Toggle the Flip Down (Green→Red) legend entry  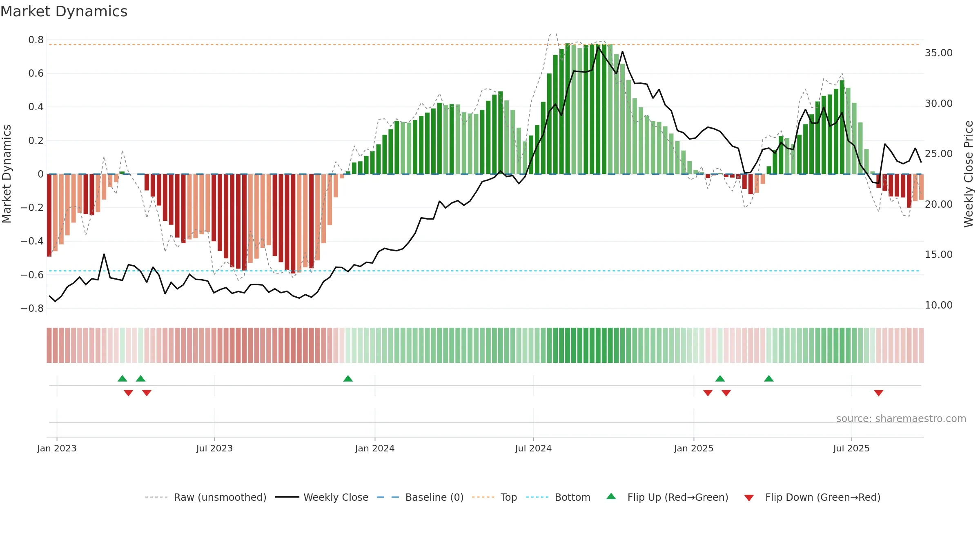[x=812, y=497]
